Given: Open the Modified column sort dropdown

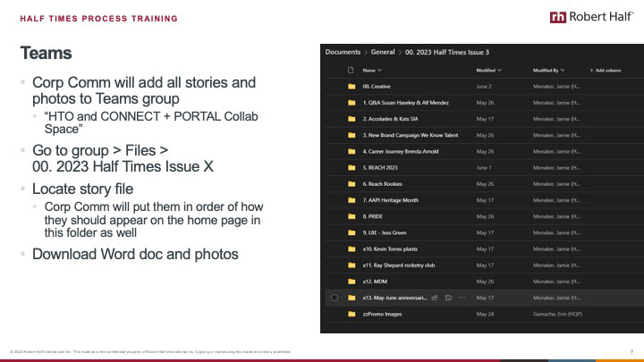Looking at the screenshot, I should (x=488, y=71).
